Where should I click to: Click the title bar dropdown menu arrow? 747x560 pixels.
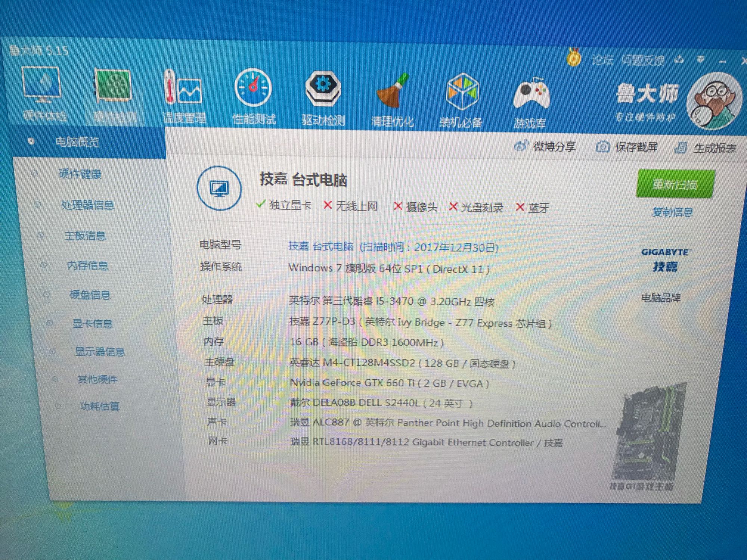click(701, 60)
